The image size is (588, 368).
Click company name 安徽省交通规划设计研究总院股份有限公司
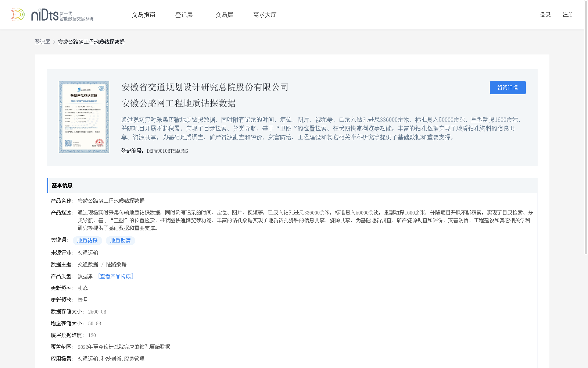205,87
